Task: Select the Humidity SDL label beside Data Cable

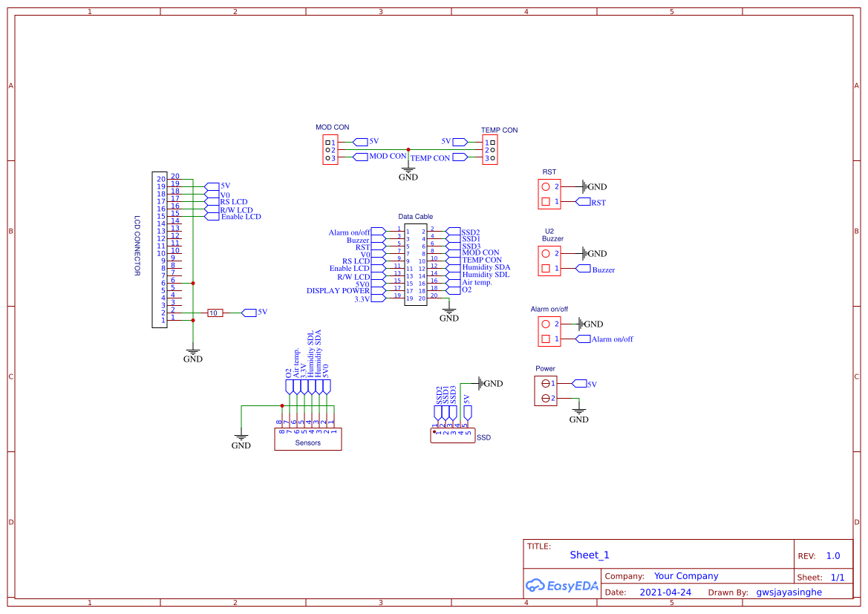Action: point(486,275)
